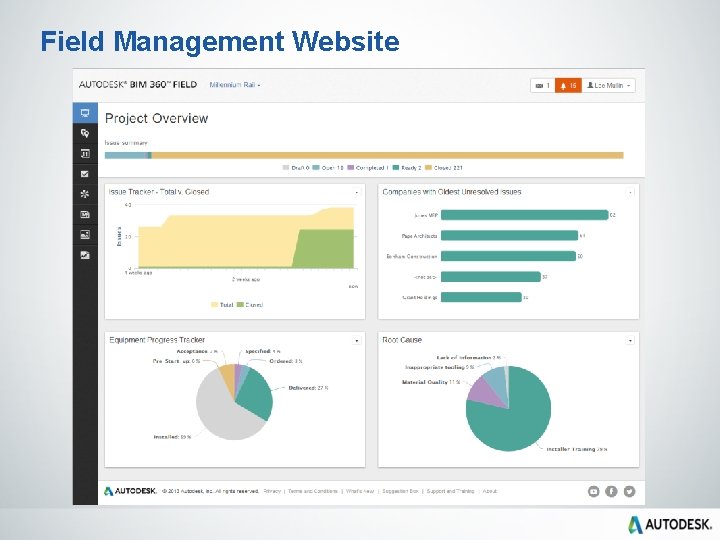Open the About footer link
The height and width of the screenshot is (540, 720).
point(490,491)
